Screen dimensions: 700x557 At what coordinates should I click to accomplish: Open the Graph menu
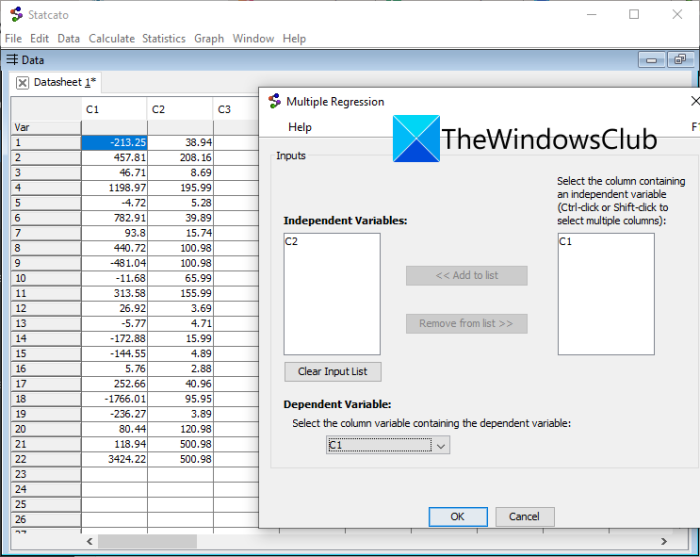click(209, 38)
